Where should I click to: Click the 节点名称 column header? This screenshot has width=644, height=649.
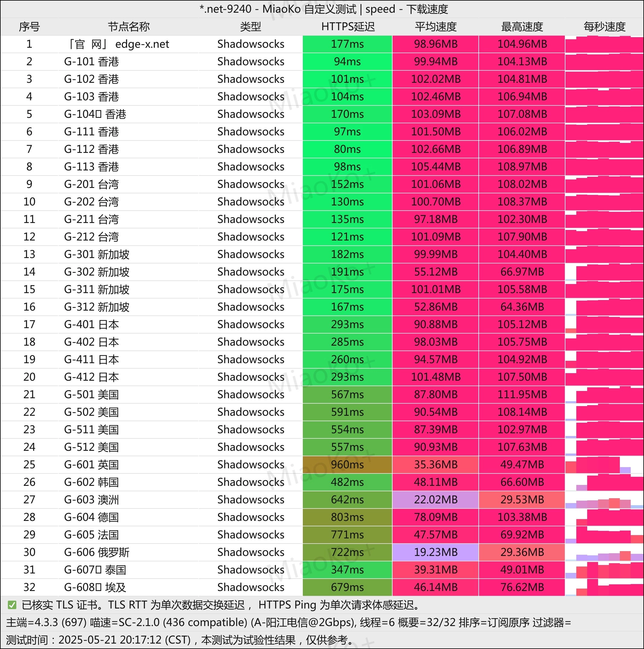129,27
